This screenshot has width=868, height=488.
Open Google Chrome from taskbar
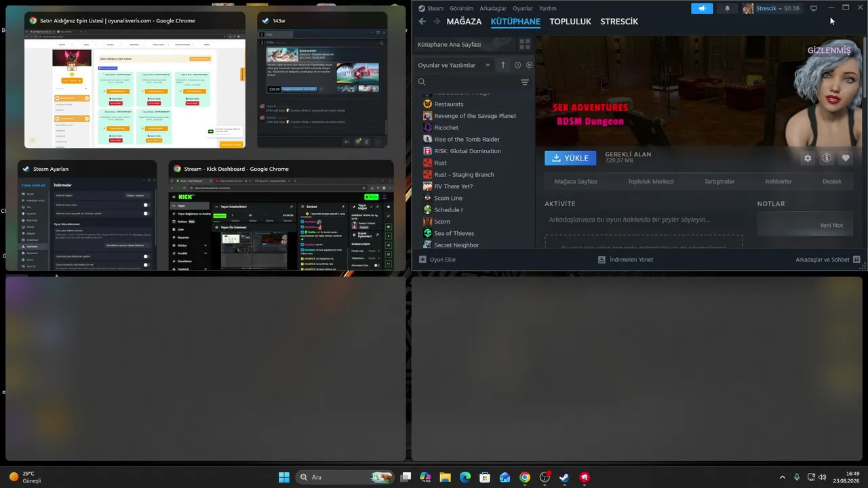click(525, 477)
